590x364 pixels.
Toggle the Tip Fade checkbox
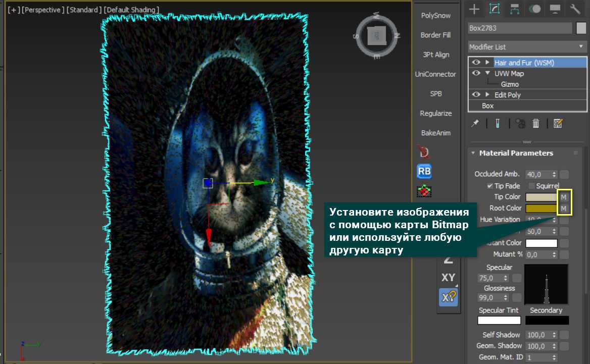(x=489, y=186)
